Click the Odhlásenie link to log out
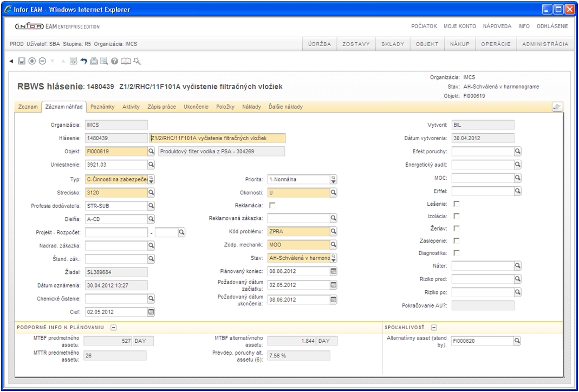Image resolution: width=579 pixels, height=392 pixels. tap(552, 27)
